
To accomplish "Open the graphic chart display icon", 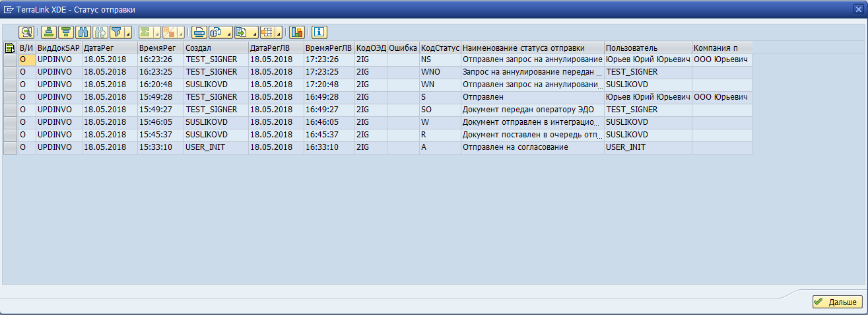I will tap(296, 32).
